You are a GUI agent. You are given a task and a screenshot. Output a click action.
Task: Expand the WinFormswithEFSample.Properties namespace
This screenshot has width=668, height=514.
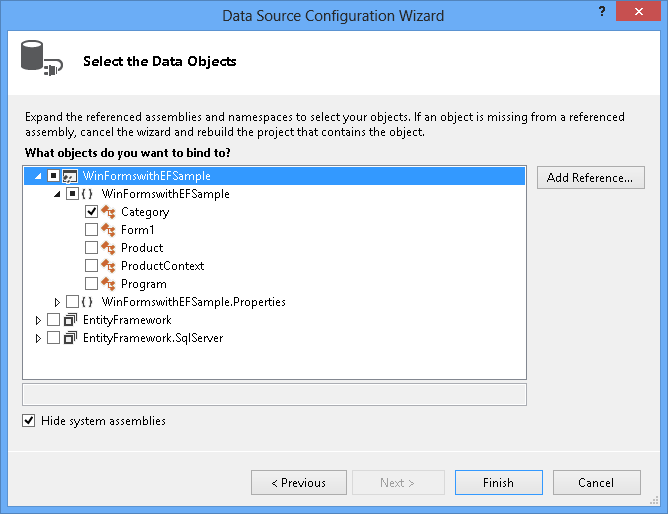tap(57, 302)
